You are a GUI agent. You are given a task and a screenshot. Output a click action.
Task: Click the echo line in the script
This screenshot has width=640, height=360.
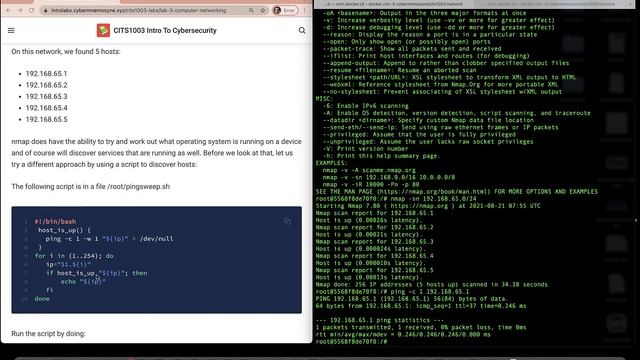tap(83, 282)
